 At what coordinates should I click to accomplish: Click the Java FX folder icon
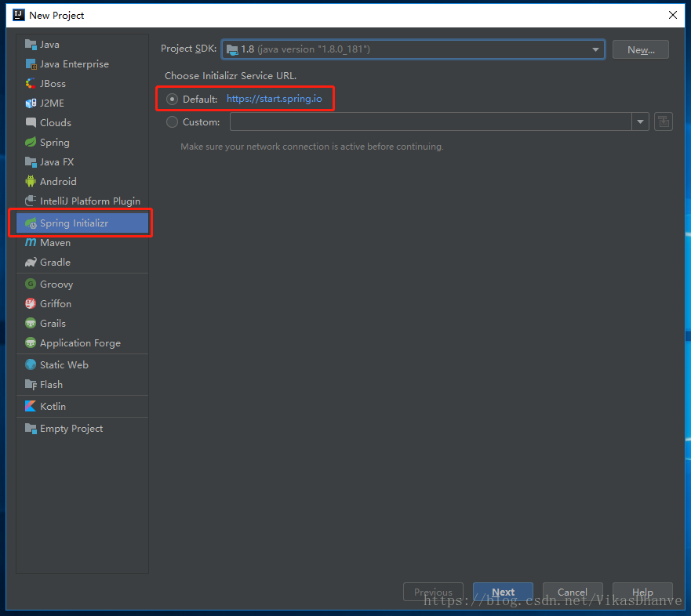31,162
